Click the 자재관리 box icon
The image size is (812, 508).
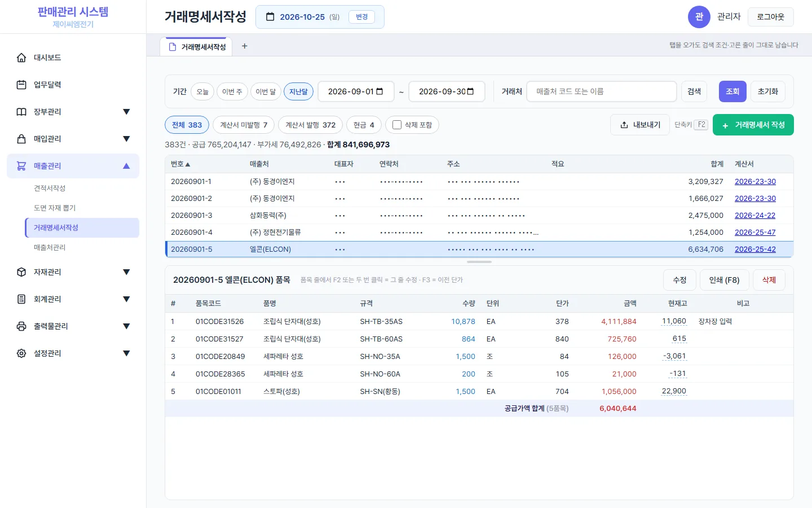(21, 272)
